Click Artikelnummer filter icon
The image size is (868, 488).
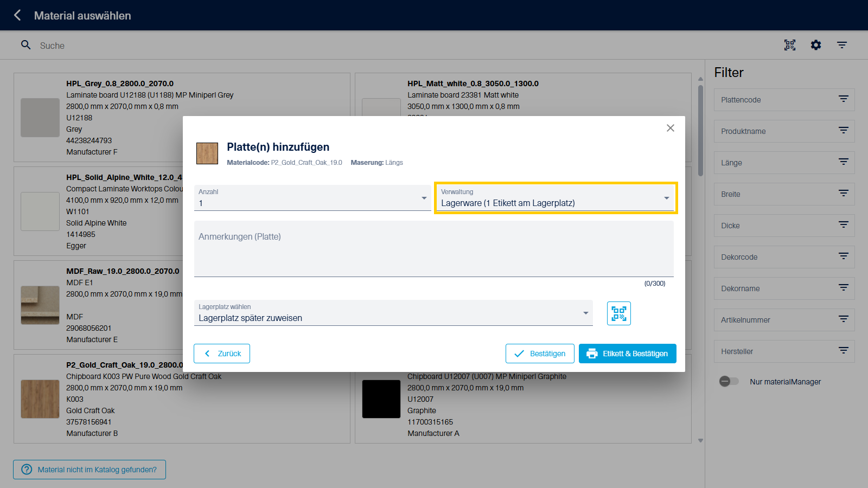[x=844, y=319]
